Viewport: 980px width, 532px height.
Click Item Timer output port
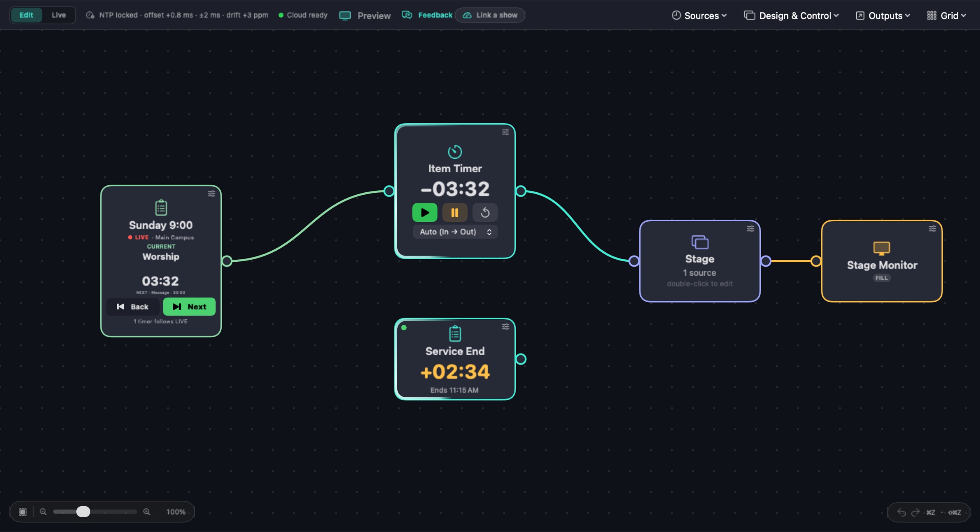tap(521, 191)
